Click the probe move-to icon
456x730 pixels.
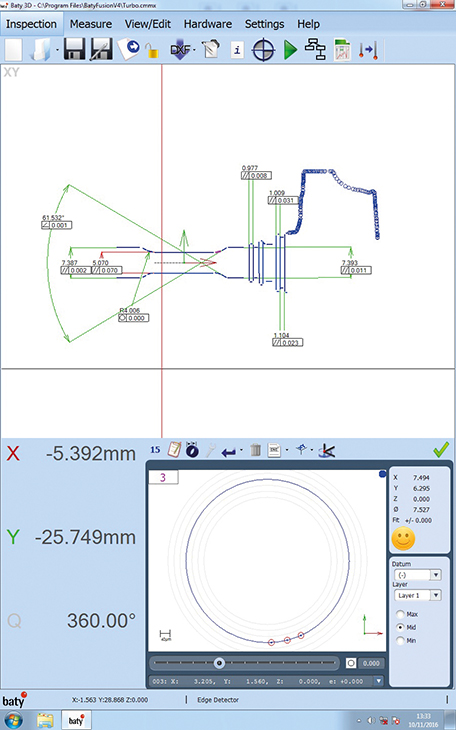click(368, 49)
